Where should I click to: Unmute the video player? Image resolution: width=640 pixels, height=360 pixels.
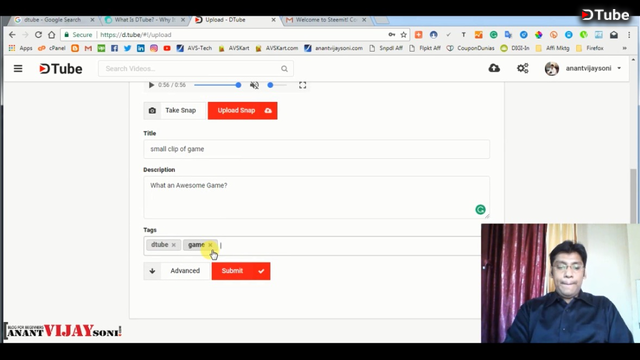tap(254, 85)
